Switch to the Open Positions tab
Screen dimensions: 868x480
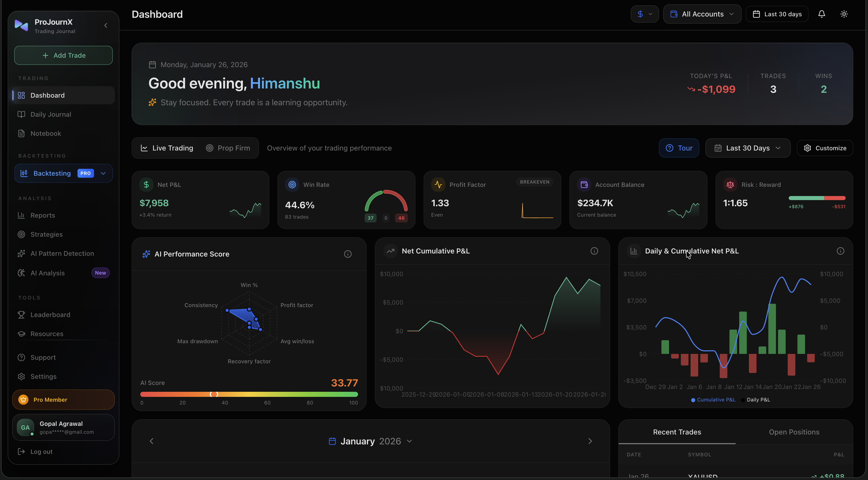coord(794,432)
